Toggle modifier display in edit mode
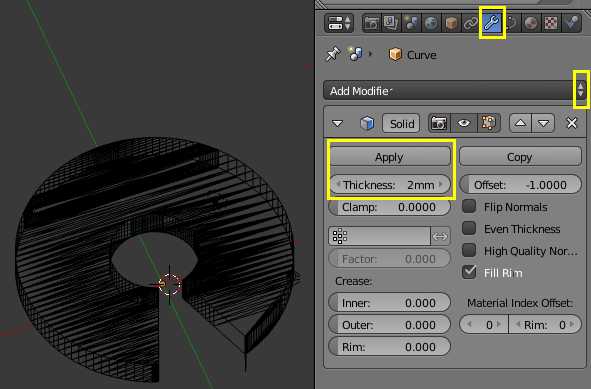591x389 pixels. (x=488, y=123)
